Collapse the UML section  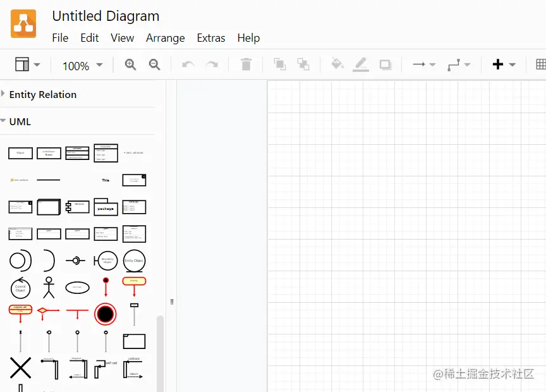click(77, 121)
